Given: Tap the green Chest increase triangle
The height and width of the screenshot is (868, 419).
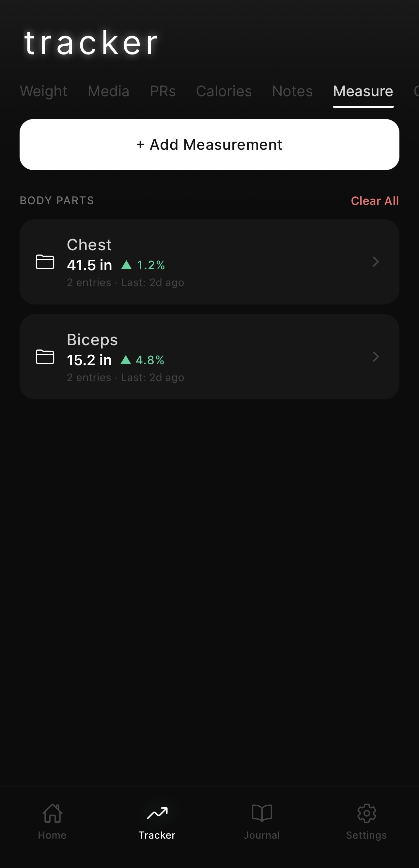Looking at the screenshot, I should [x=126, y=265].
